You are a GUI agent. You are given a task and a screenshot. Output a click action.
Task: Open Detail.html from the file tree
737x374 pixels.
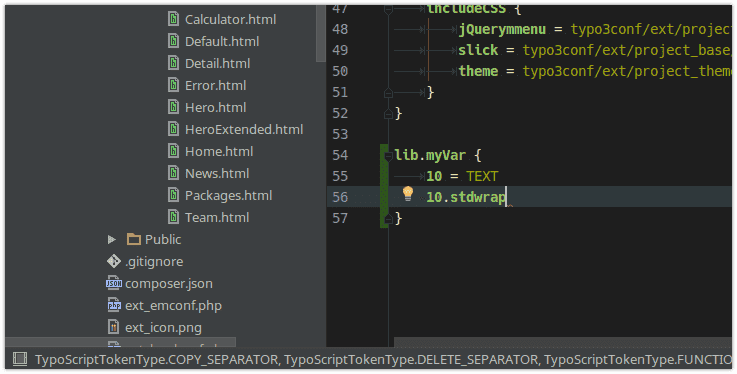pyautogui.click(x=217, y=63)
